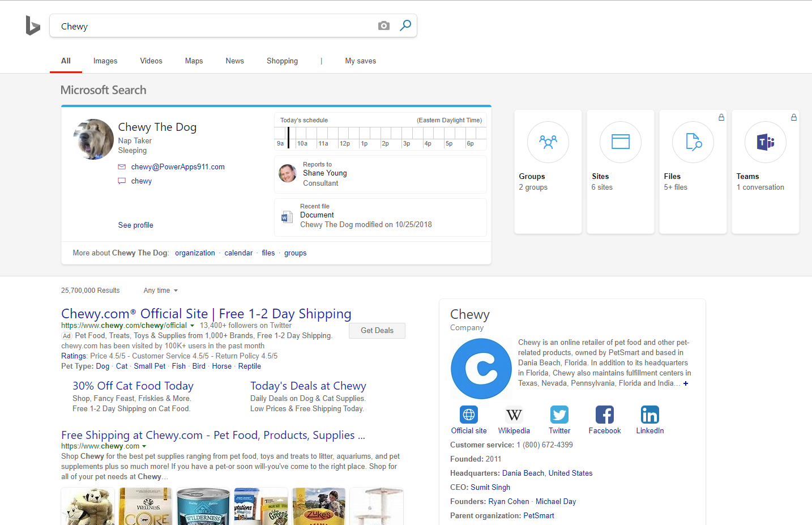Open the Facebook icon
The image size is (812, 525).
tap(605, 415)
